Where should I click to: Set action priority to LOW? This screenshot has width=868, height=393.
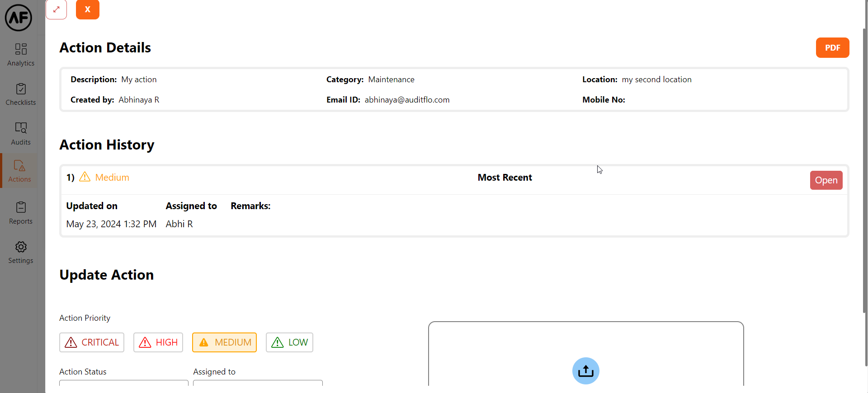coord(289,342)
